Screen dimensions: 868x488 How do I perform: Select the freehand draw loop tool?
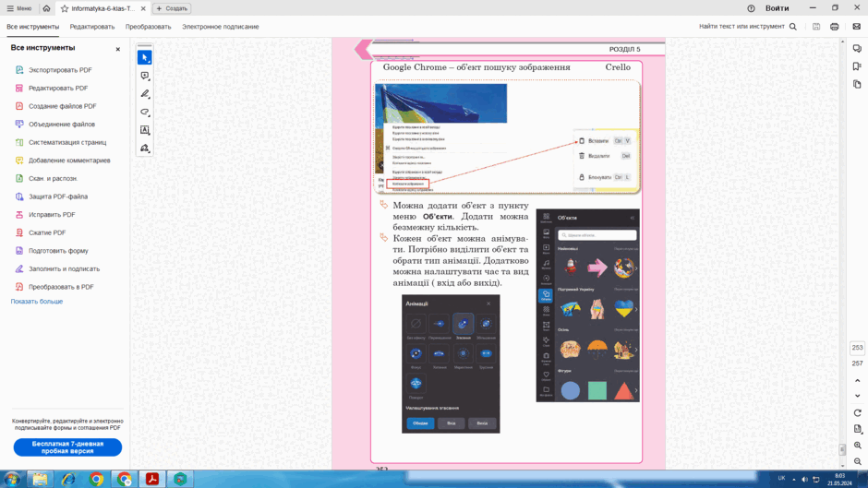pos(144,112)
